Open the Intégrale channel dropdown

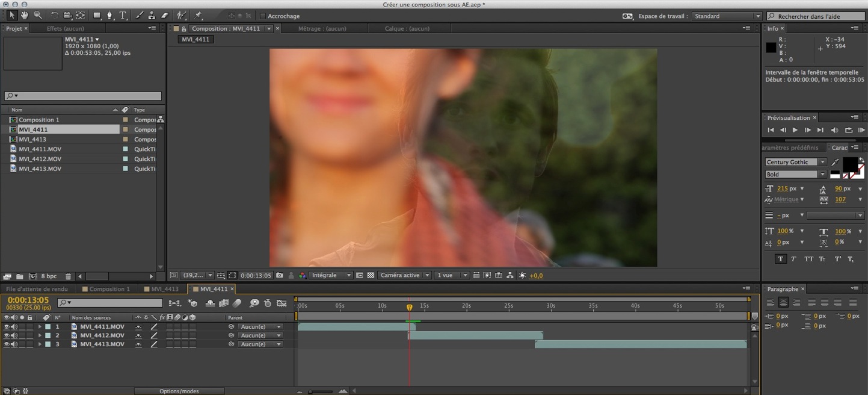[x=330, y=275]
